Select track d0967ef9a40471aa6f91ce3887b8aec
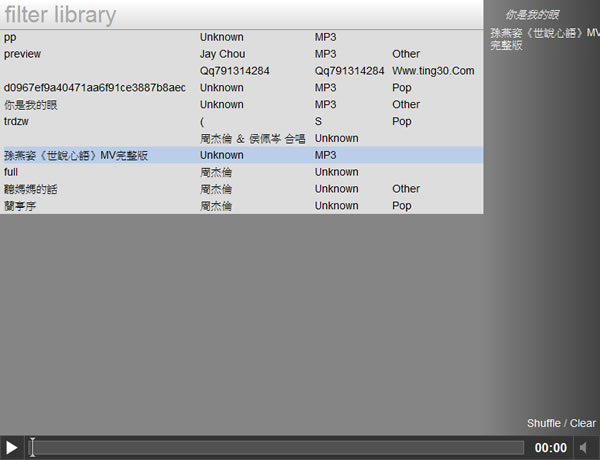This screenshot has height=460, width=600. [x=95, y=88]
